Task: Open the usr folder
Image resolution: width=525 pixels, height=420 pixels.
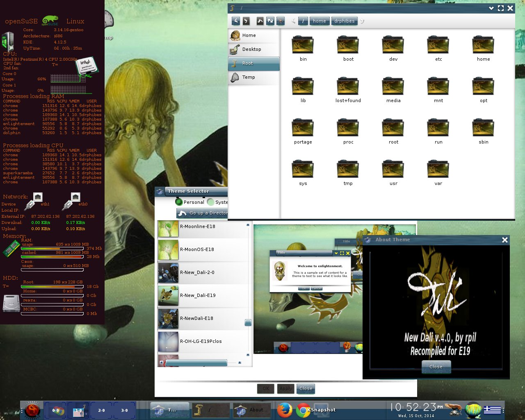Action: [393, 173]
